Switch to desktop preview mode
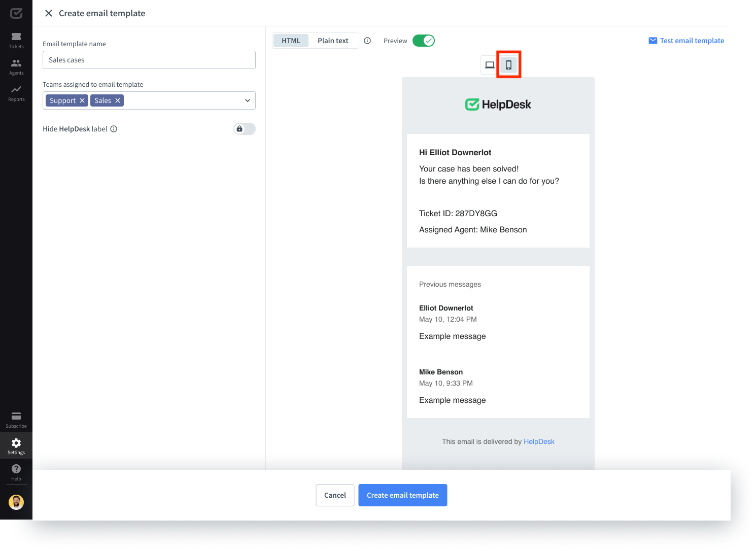756x551 pixels. click(489, 64)
